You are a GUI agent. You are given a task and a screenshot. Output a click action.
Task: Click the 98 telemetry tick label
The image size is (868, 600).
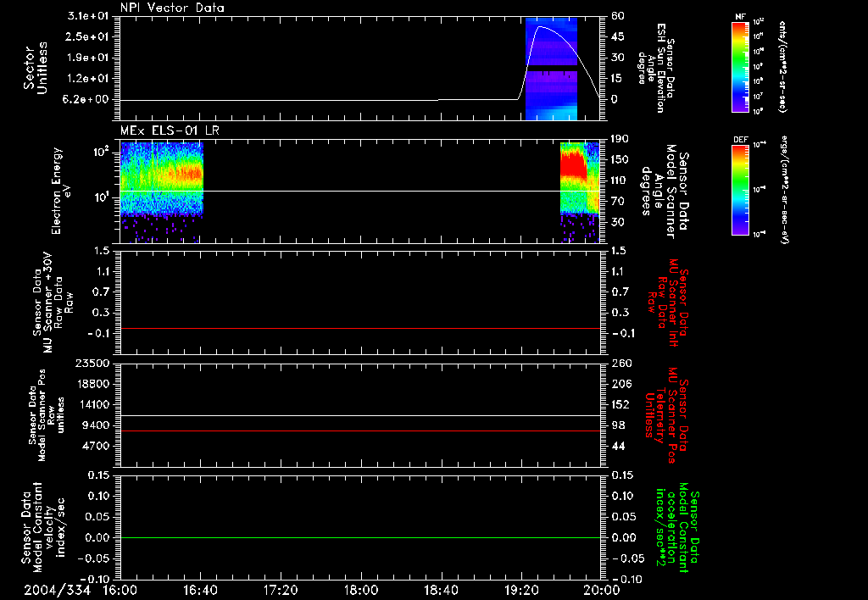(618, 425)
